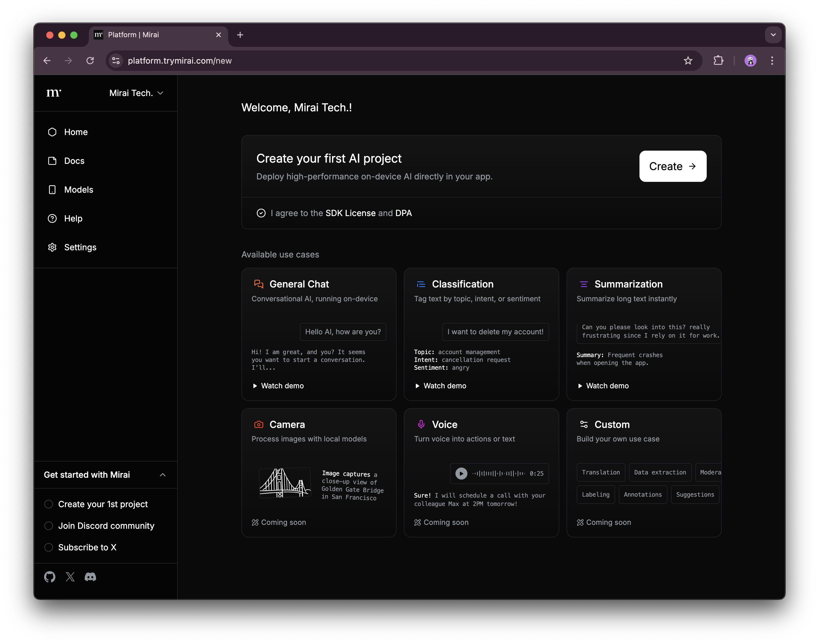Click the Labeling tag

[x=595, y=495]
